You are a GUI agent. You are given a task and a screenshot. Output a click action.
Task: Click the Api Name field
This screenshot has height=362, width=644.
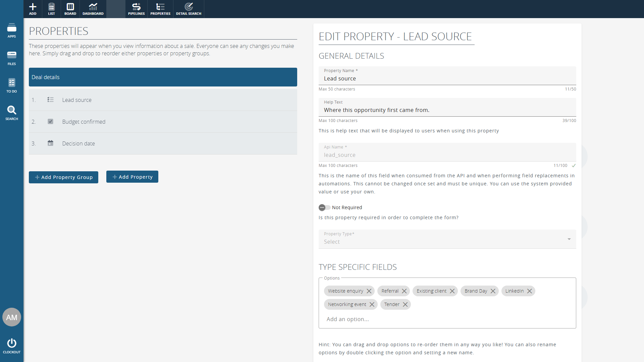pyautogui.click(x=447, y=152)
